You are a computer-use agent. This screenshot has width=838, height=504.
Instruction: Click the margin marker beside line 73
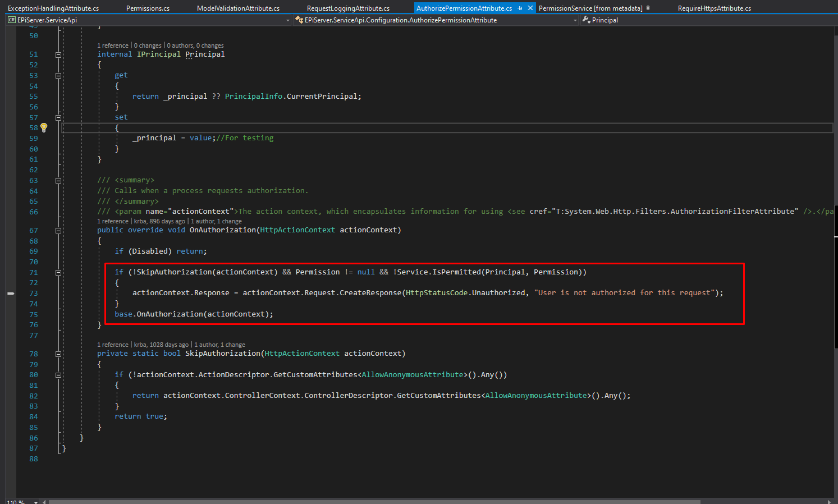click(11, 294)
